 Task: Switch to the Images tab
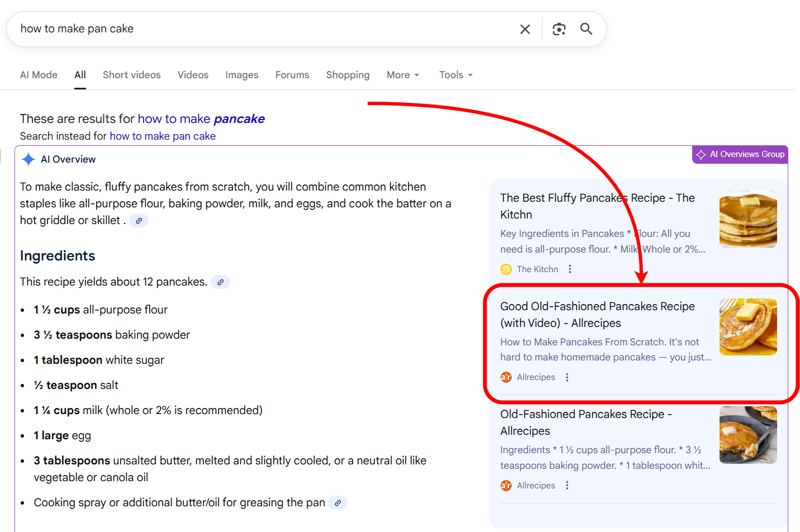[x=241, y=74]
